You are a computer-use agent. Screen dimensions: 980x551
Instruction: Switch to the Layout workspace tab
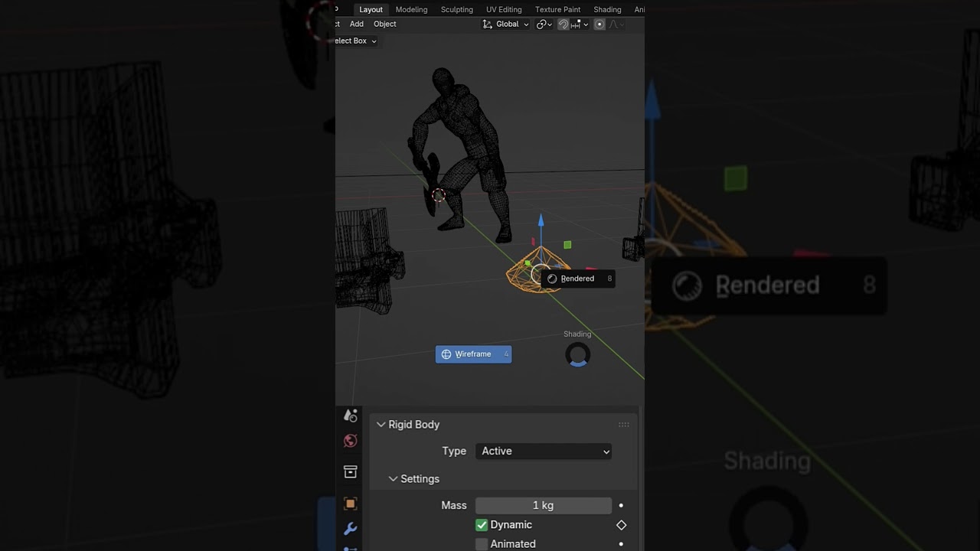[371, 9]
